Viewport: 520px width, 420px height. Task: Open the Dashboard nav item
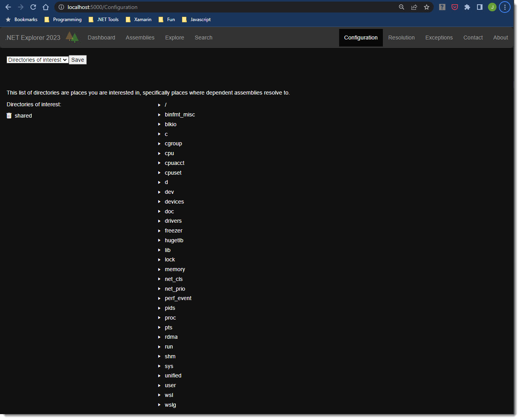click(102, 38)
